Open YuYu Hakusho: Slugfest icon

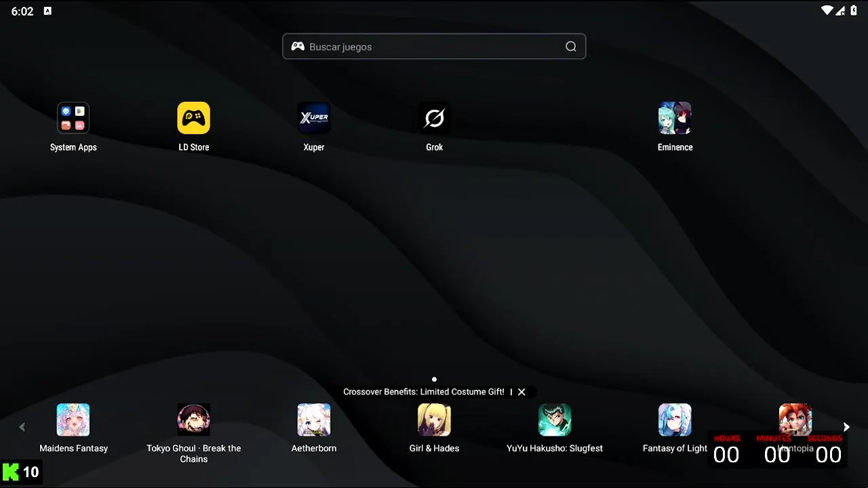(555, 420)
